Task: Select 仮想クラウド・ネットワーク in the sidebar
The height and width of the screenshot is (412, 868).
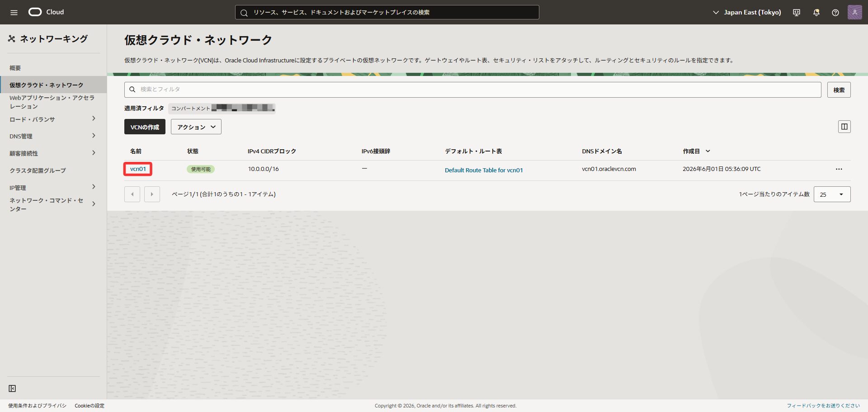Action: 53,85
